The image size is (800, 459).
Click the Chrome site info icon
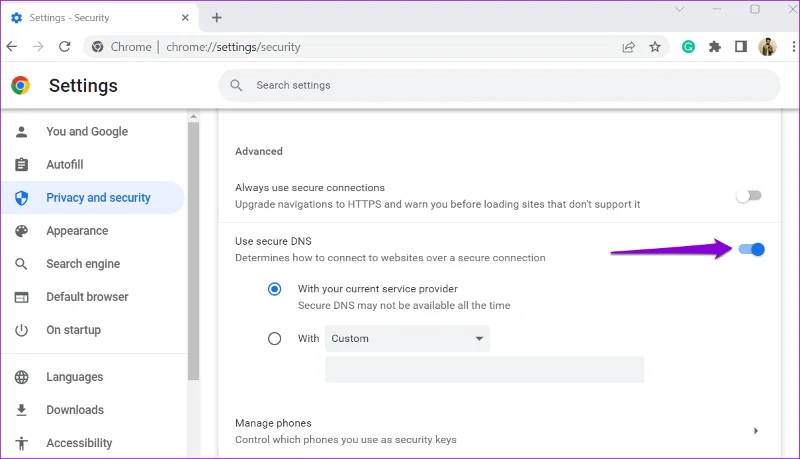pos(97,47)
